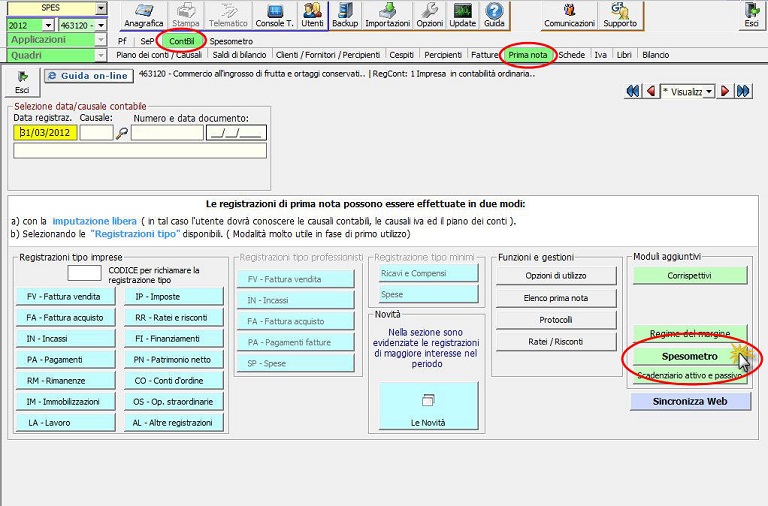Open the Schede tab
Viewport: 768px width, 506px height.
[572, 55]
